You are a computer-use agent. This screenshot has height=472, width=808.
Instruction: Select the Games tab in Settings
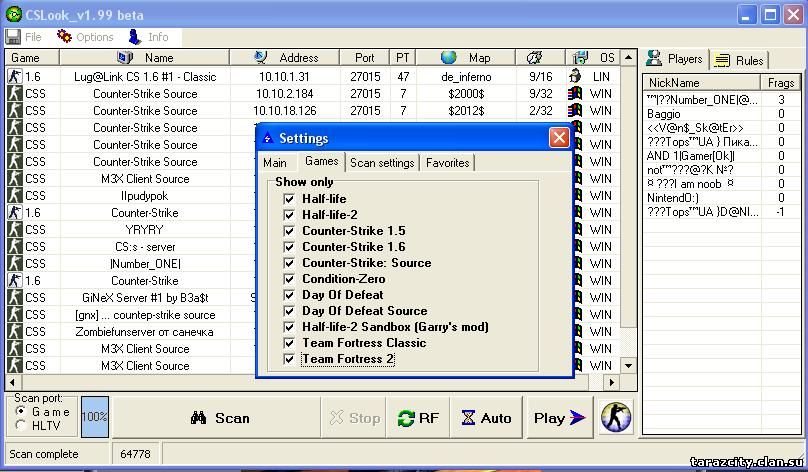(x=321, y=161)
